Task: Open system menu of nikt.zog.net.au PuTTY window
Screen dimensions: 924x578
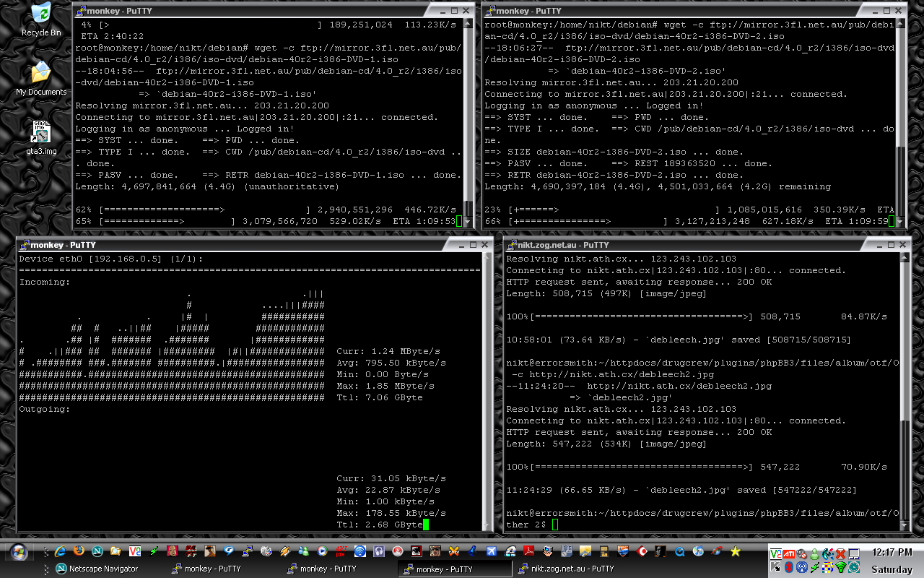Action: 512,245
